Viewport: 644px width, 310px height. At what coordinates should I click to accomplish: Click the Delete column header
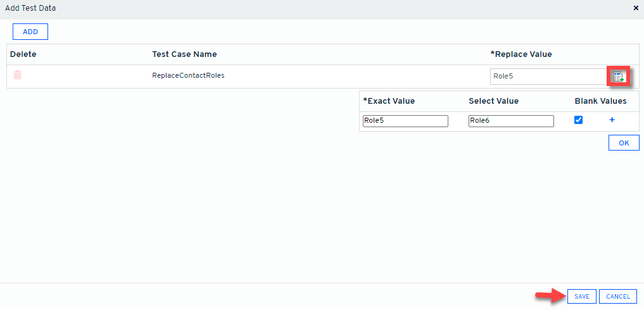[x=23, y=54]
